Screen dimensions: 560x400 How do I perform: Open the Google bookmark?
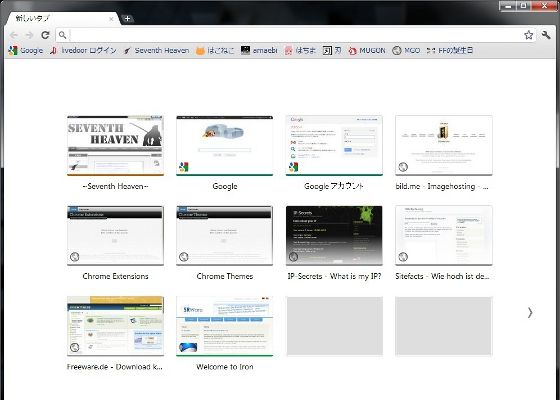click(x=26, y=51)
